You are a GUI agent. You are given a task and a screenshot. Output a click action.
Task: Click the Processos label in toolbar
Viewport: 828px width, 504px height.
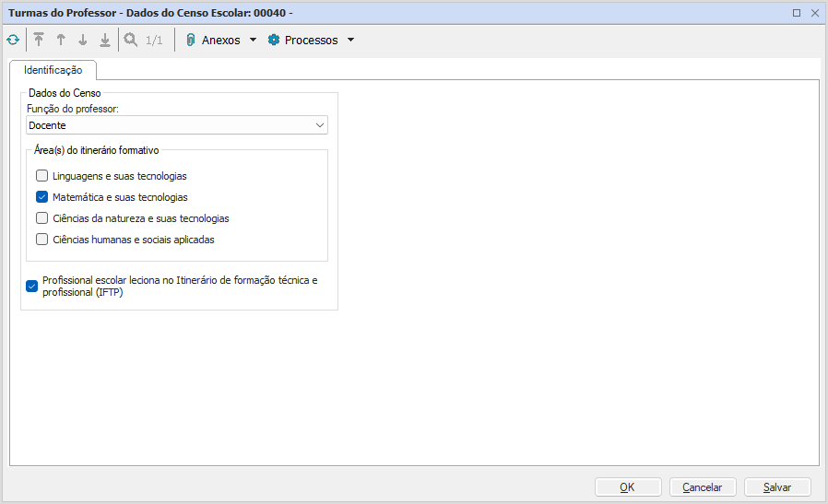click(311, 41)
